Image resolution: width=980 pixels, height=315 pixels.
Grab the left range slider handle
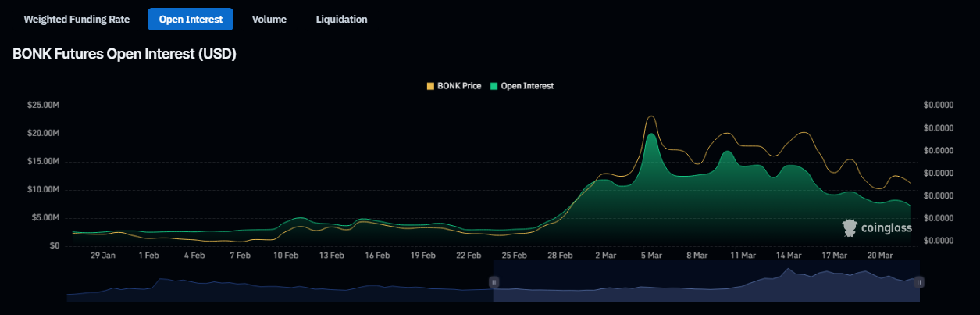click(x=494, y=281)
